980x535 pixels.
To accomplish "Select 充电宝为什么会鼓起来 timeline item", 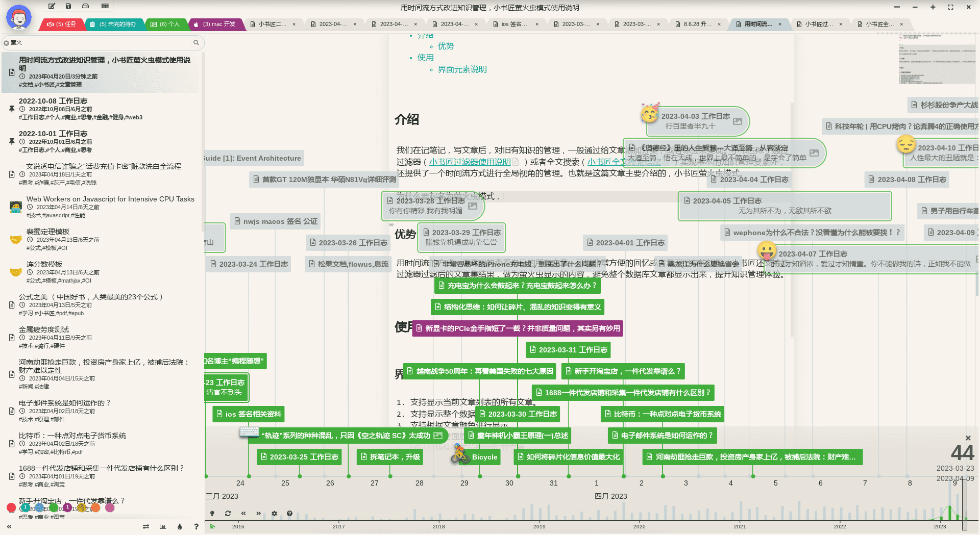I will click(x=518, y=286).
